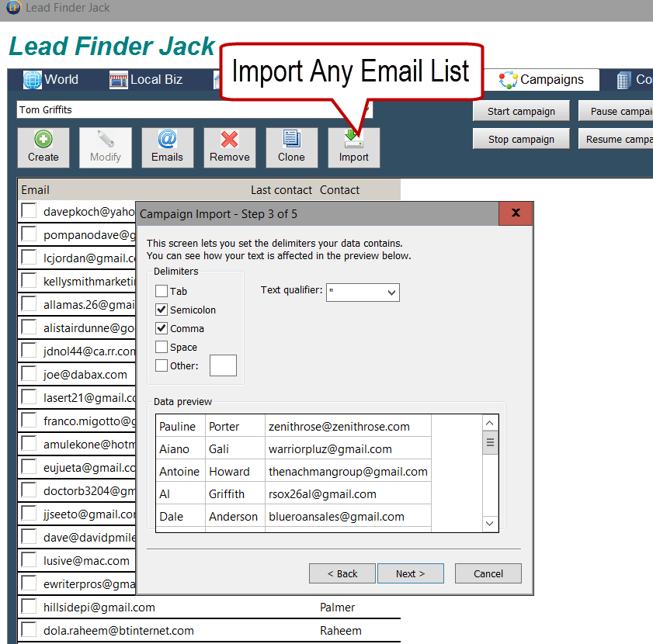Toggle the Space delimiter checkbox
Image resolution: width=653 pixels, height=644 pixels.
[162, 347]
